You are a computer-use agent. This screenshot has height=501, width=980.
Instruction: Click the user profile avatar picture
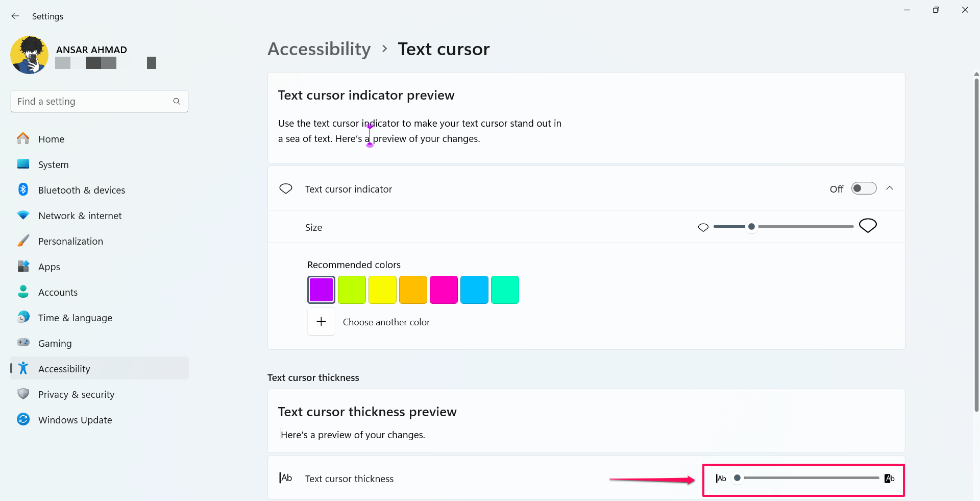30,55
